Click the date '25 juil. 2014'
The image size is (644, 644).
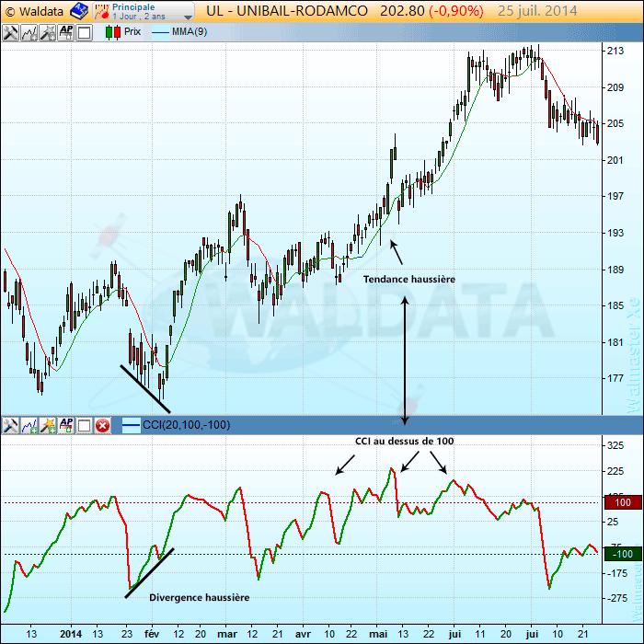[x=537, y=11]
